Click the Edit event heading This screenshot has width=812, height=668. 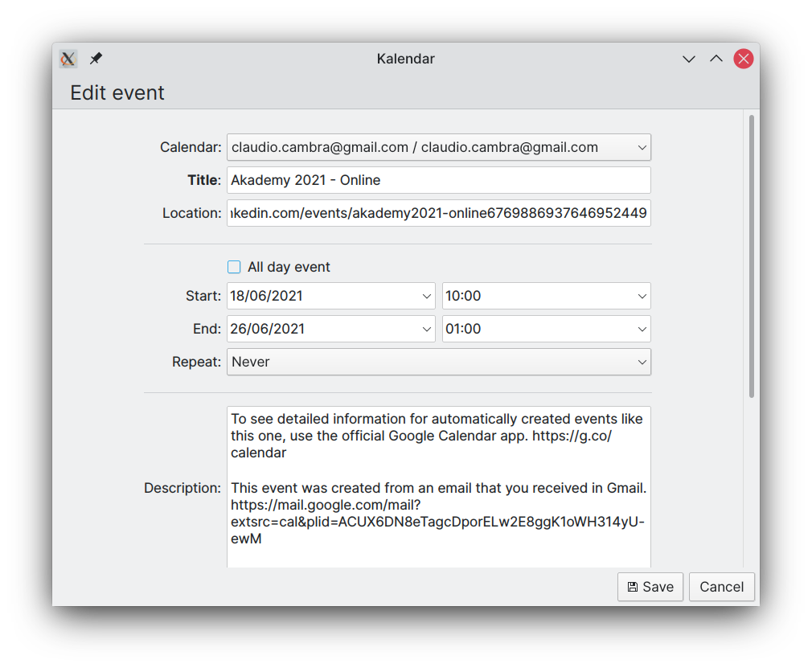coord(117,92)
